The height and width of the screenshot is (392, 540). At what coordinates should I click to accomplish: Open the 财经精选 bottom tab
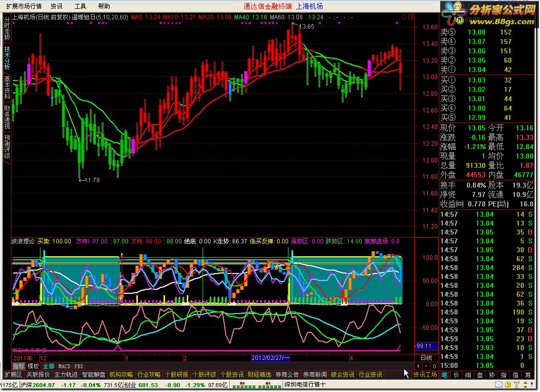(259, 374)
